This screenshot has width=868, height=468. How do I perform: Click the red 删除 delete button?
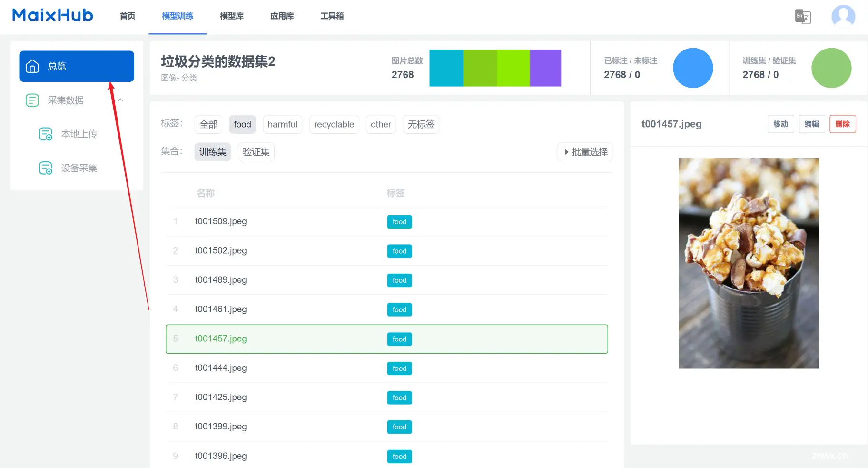click(x=842, y=124)
